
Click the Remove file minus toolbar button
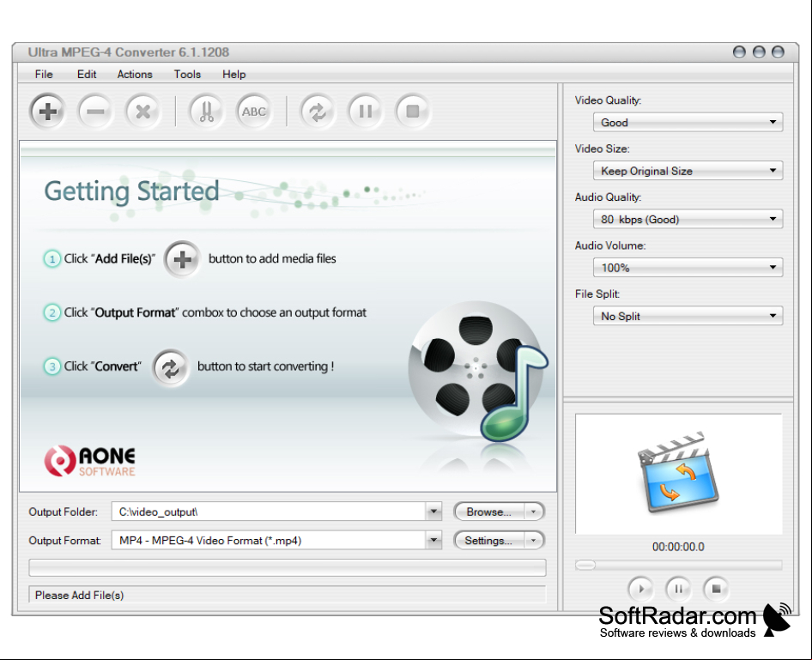pyautogui.click(x=95, y=112)
